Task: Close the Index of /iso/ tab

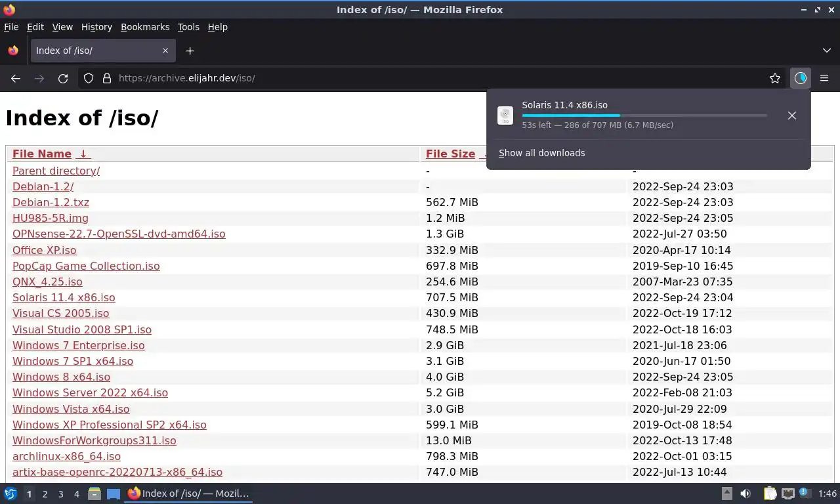Action: click(x=165, y=51)
